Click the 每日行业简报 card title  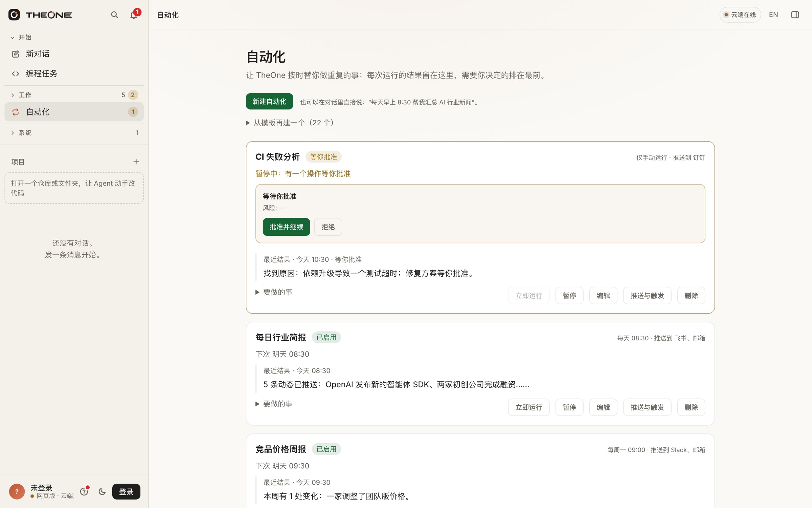(280, 337)
